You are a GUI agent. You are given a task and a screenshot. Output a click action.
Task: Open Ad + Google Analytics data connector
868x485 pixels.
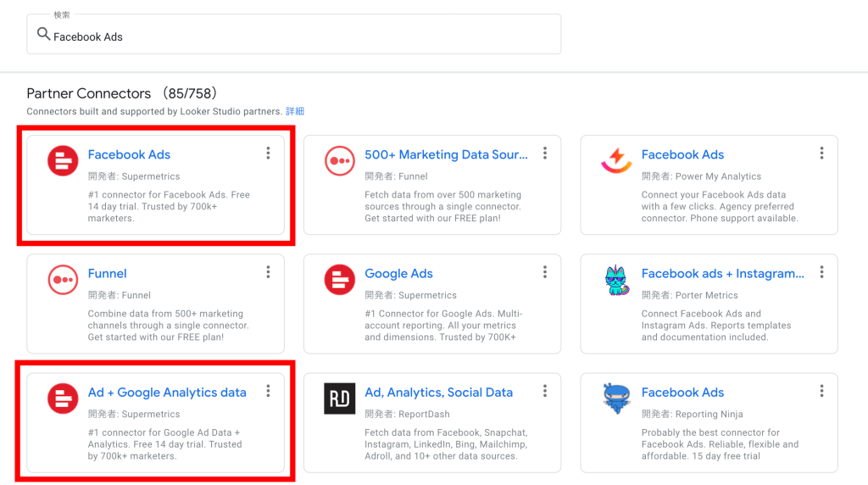click(167, 393)
